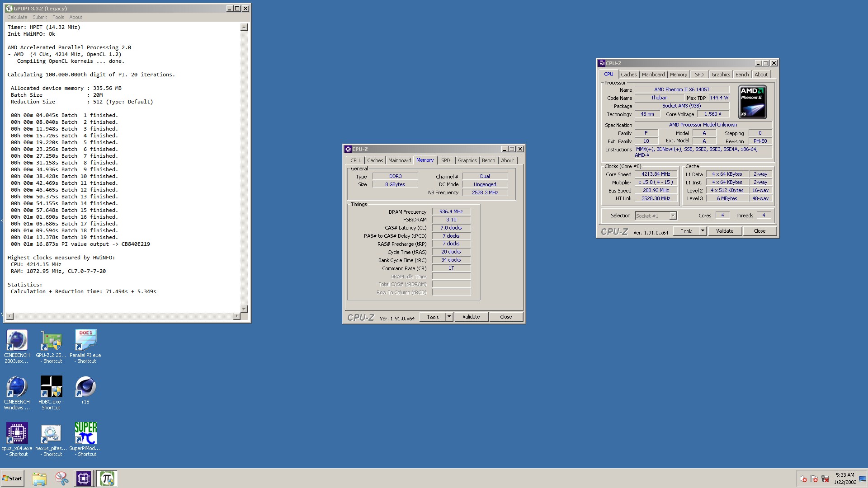This screenshot has height=488, width=868.
Task: Switch to the GPUPI taskbar button
Action: pos(107,479)
